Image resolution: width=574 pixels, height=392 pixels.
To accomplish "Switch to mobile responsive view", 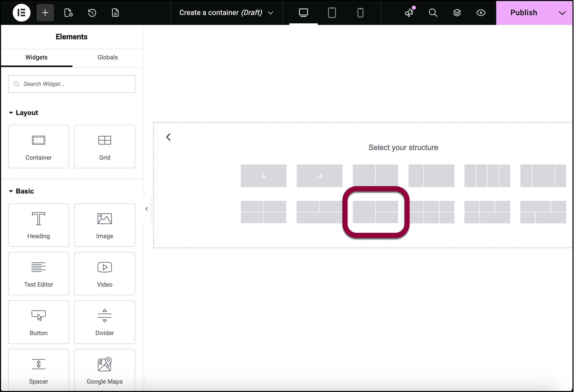I will tap(360, 13).
